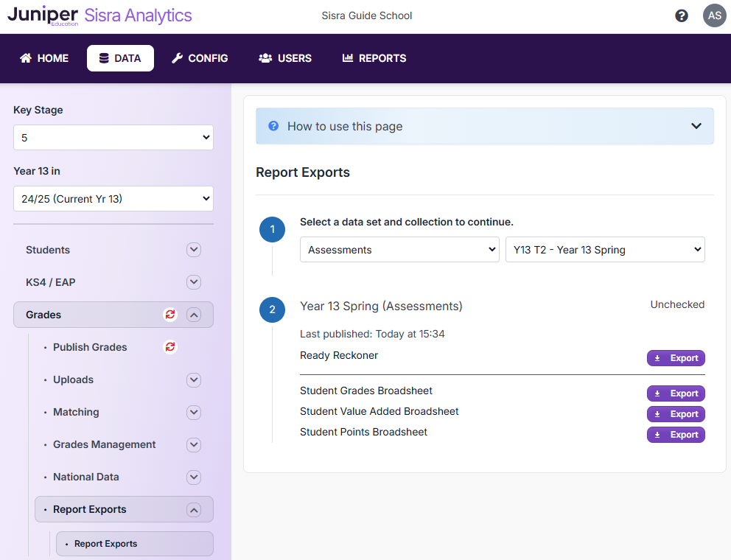This screenshot has height=560, width=731.
Task: Click the step 2 circle marker
Action: (x=272, y=309)
